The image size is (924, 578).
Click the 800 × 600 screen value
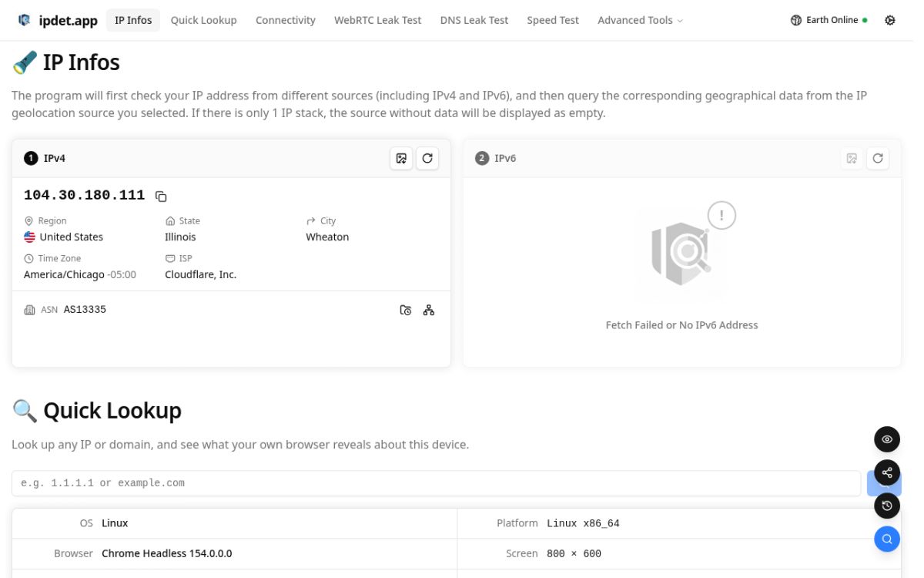[x=574, y=553]
